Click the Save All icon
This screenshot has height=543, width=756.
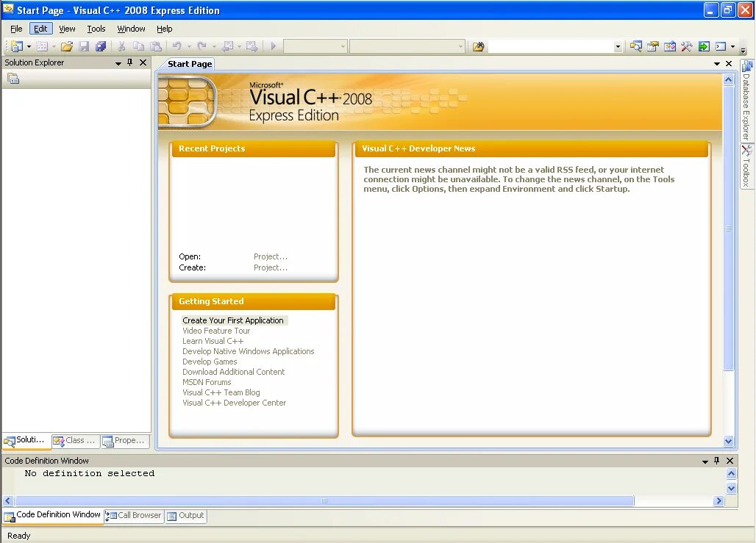(101, 46)
